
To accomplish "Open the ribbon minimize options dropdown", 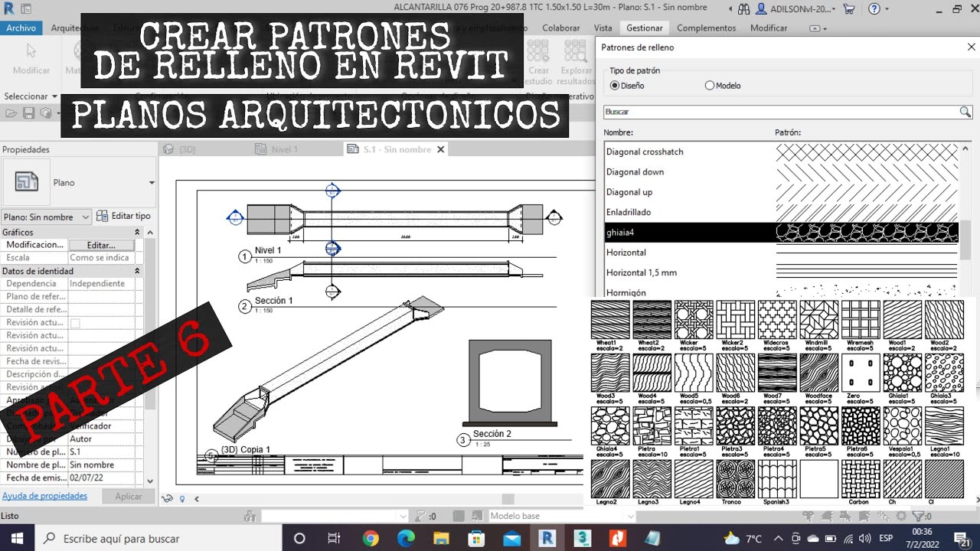I will click(818, 28).
